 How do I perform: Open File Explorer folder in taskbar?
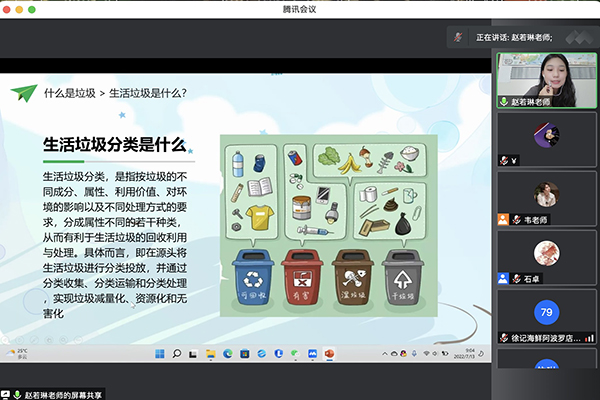pyautogui.click(x=210, y=353)
